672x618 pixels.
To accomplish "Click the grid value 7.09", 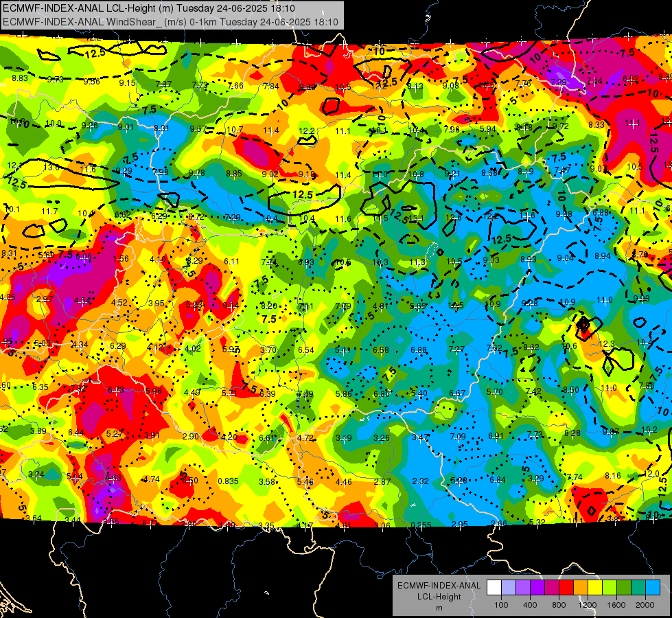I will [x=458, y=437].
